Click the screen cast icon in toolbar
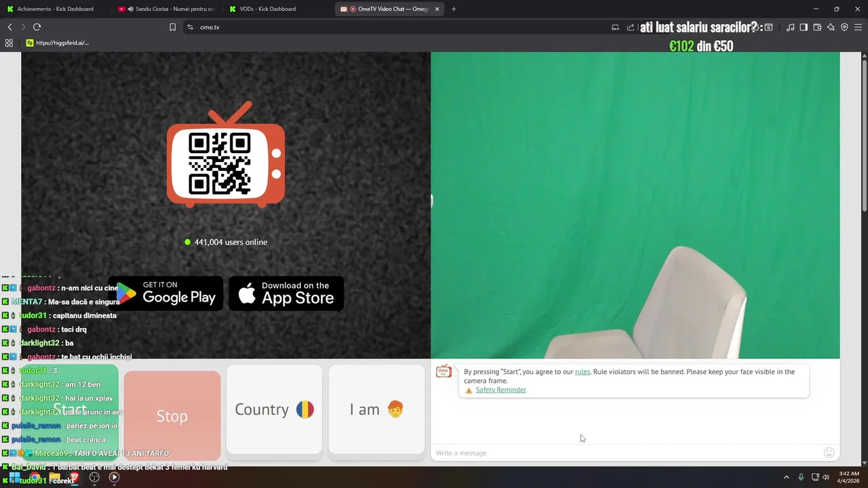The height and width of the screenshot is (488, 868). click(x=616, y=27)
